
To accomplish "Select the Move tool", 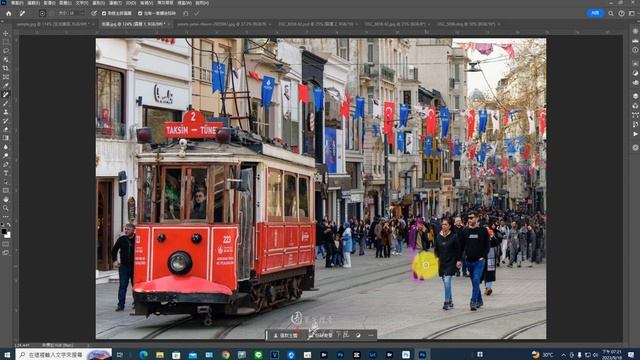I will click(6, 33).
